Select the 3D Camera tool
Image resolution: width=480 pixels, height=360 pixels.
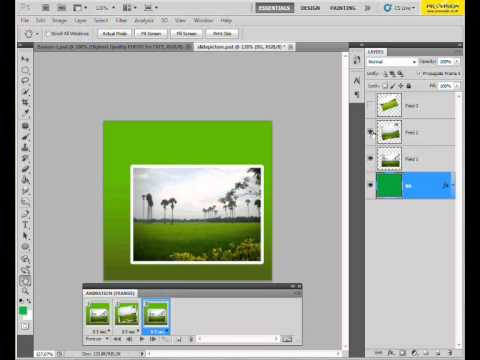click(25, 270)
